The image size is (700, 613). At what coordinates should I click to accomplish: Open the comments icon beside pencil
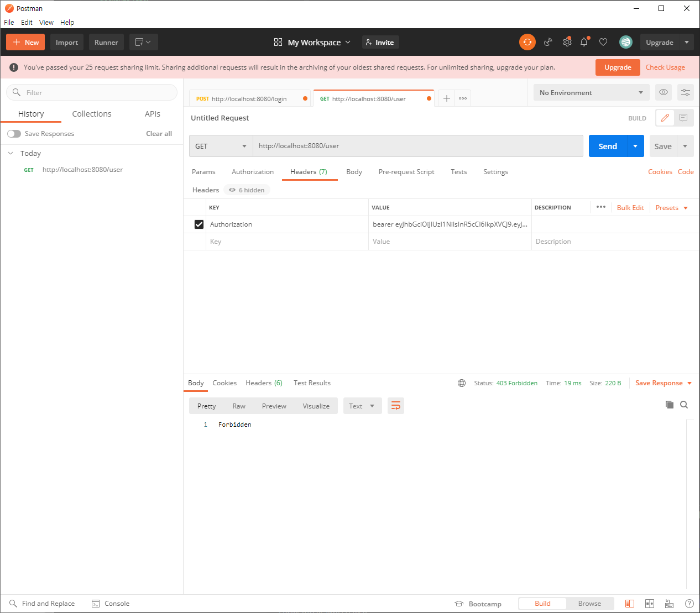coord(683,118)
